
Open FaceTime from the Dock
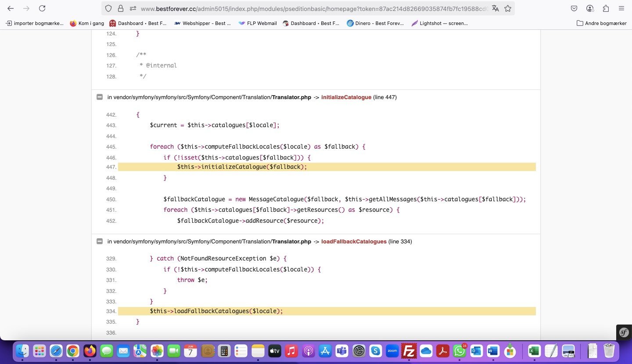(x=174, y=351)
